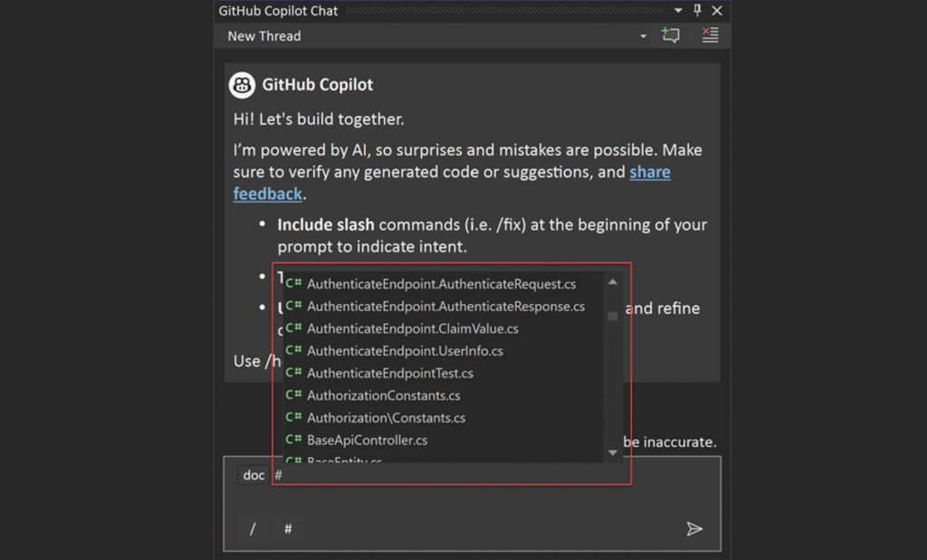Create a new thread with plus icon

point(670,36)
